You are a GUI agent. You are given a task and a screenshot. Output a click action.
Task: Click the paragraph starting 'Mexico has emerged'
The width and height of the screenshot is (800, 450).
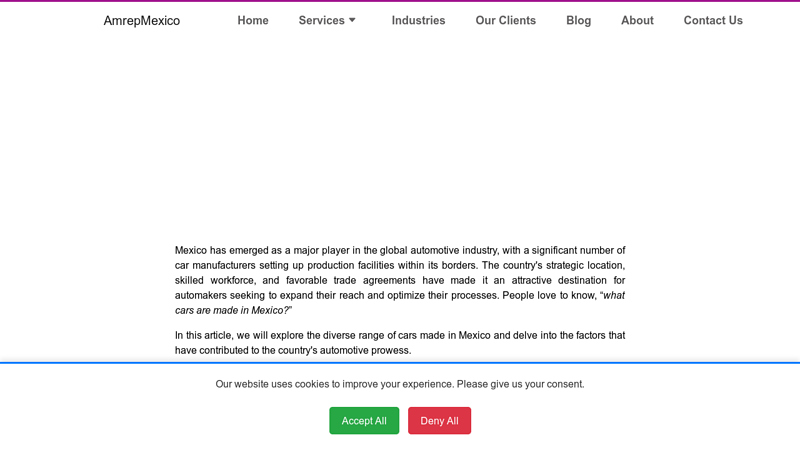[400, 272]
